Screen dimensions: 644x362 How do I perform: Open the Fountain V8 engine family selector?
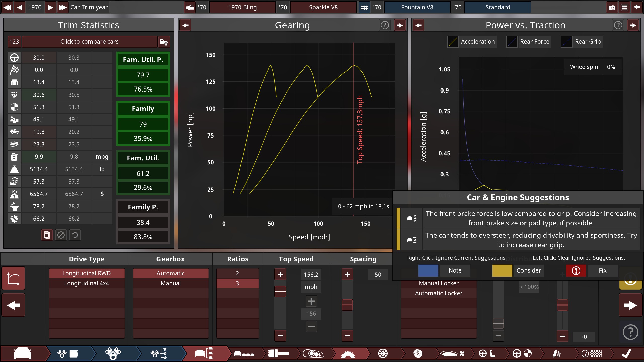click(417, 7)
